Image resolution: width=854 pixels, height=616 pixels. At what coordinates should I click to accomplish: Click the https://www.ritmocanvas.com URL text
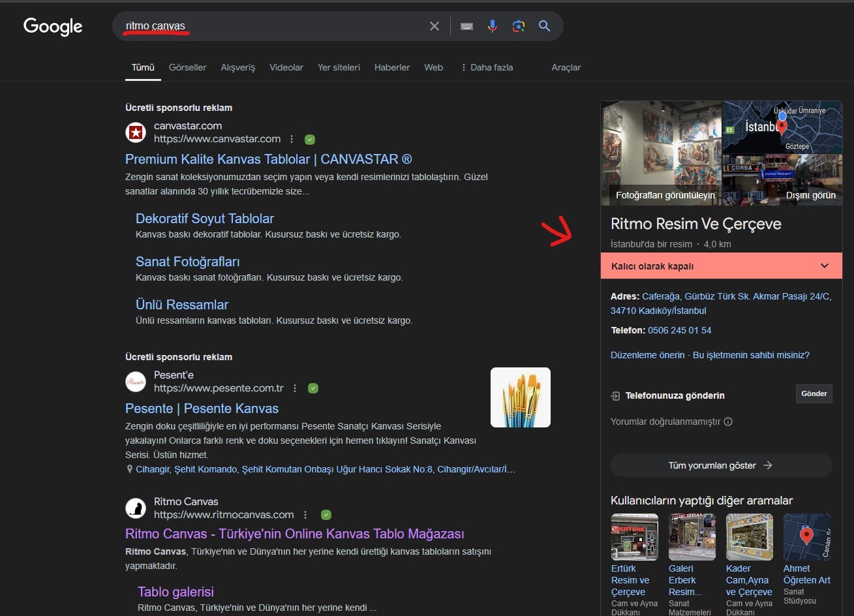tap(224, 514)
